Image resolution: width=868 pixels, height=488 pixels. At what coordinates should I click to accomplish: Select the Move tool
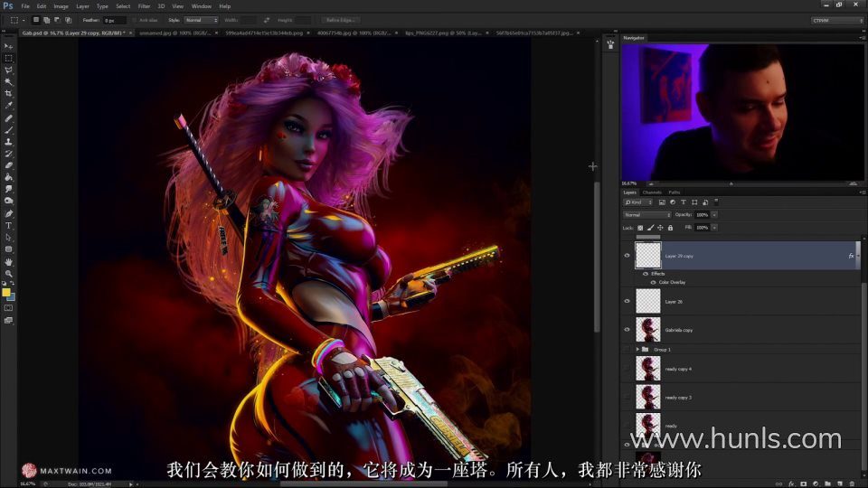[x=8, y=46]
